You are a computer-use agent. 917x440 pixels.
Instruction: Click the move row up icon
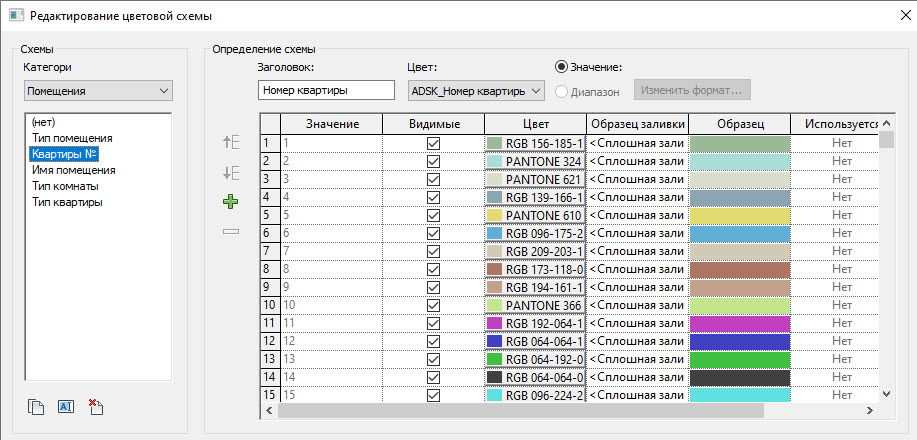[232, 142]
